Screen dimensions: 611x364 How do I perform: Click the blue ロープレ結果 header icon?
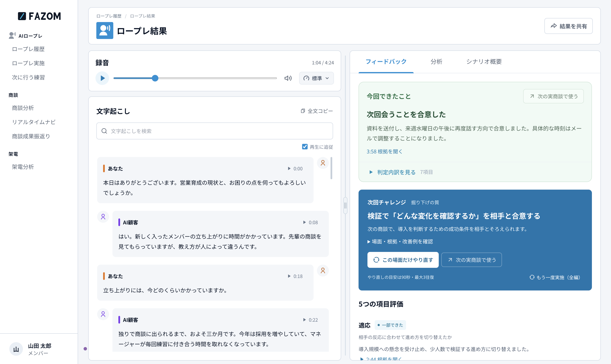[x=105, y=31]
